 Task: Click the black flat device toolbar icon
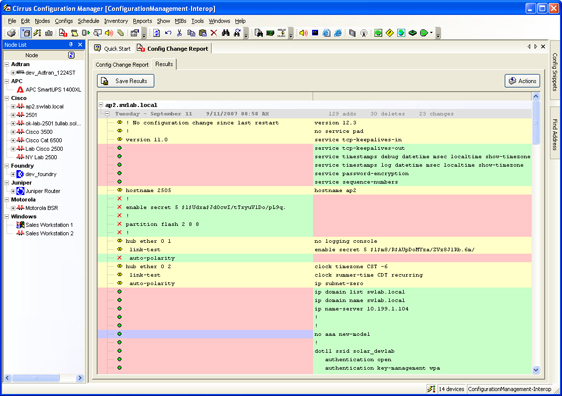click(x=413, y=33)
